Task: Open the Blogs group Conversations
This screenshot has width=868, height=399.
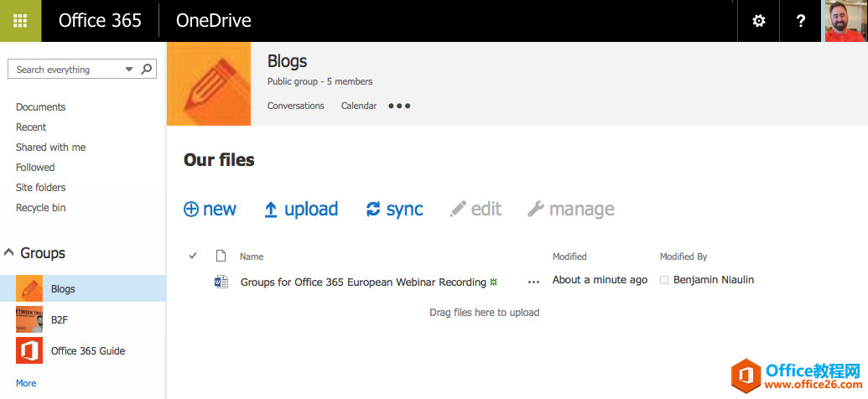Action: [x=295, y=105]
